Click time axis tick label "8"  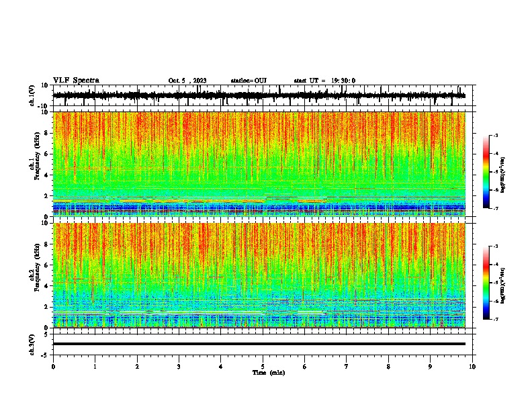pos(388,367)
